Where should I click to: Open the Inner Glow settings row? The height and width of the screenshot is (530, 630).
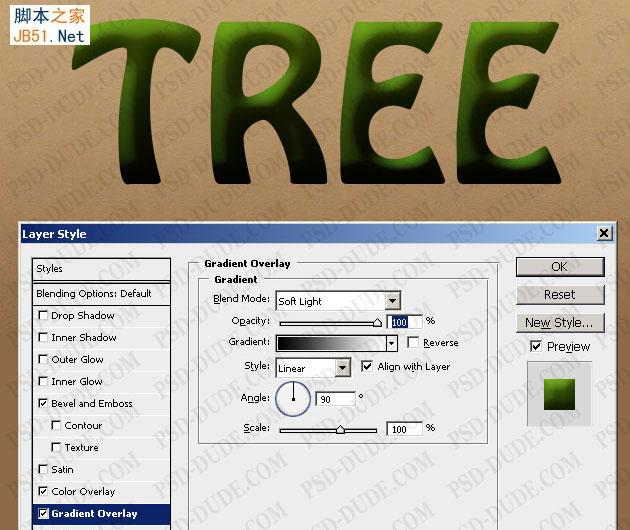pos(101,381)
